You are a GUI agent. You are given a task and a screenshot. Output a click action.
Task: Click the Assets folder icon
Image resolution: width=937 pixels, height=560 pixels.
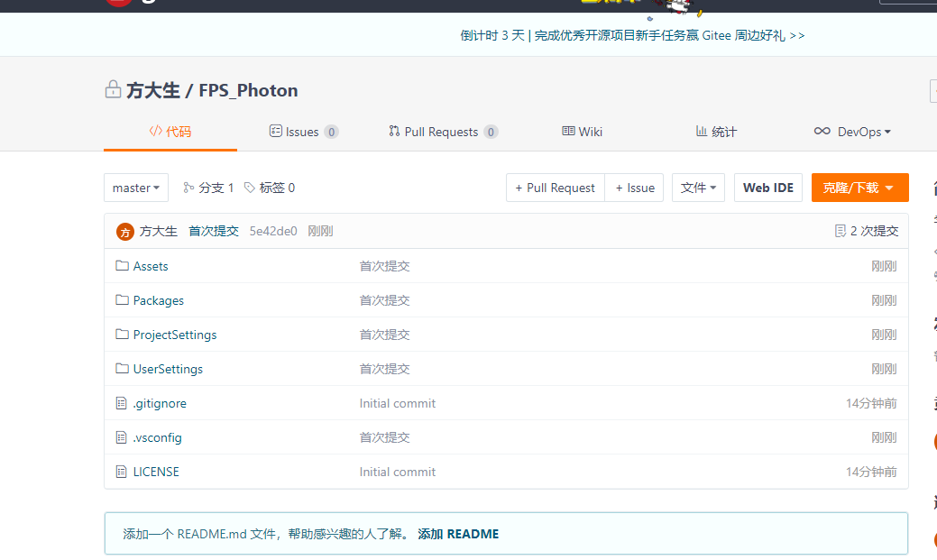(x=122, y=265)
